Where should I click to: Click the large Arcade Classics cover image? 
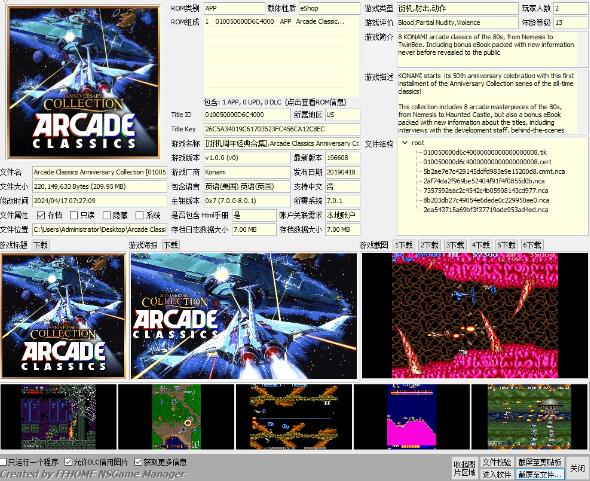point(84,82)
